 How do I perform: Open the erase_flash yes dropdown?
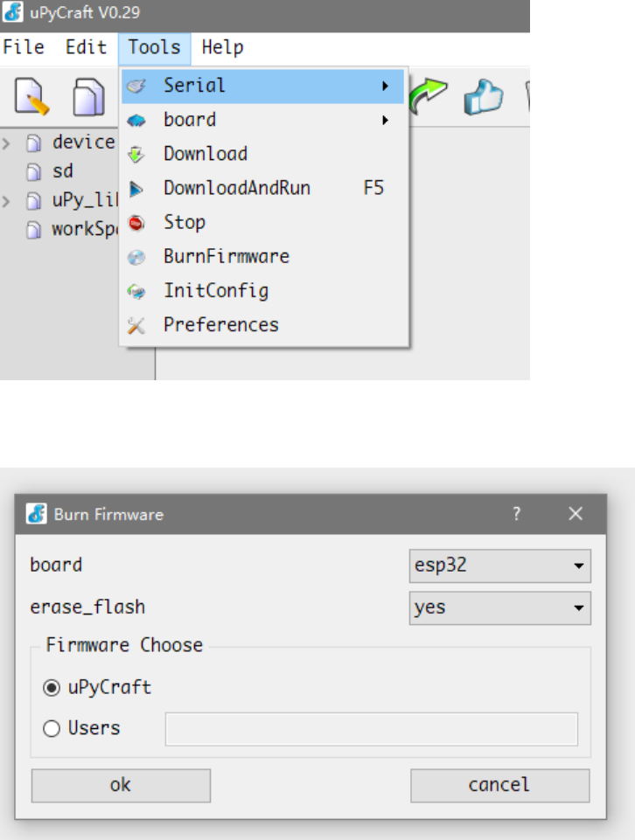click(500, 608)
